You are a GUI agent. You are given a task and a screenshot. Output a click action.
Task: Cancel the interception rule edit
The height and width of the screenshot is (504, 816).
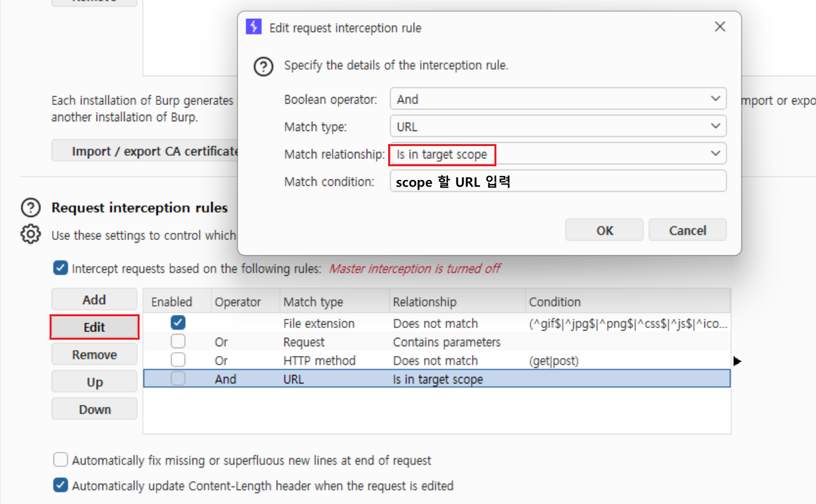coord(688,230)
